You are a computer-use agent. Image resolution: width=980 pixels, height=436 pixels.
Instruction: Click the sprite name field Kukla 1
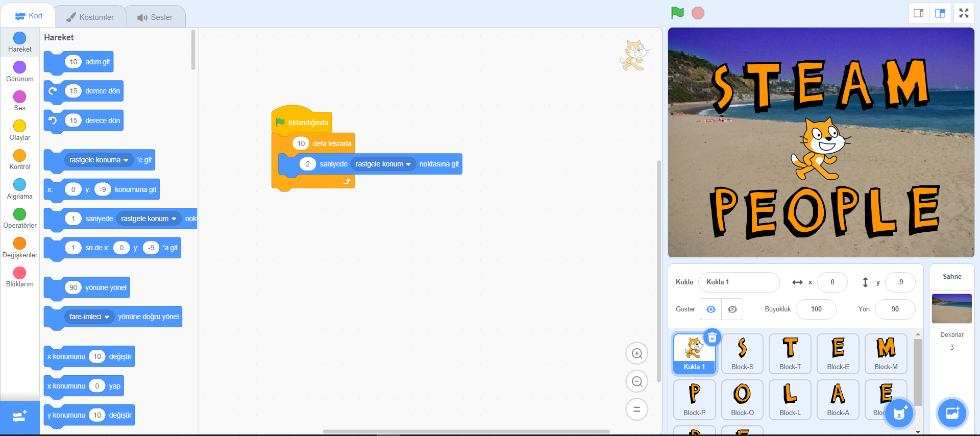(739, 282)
